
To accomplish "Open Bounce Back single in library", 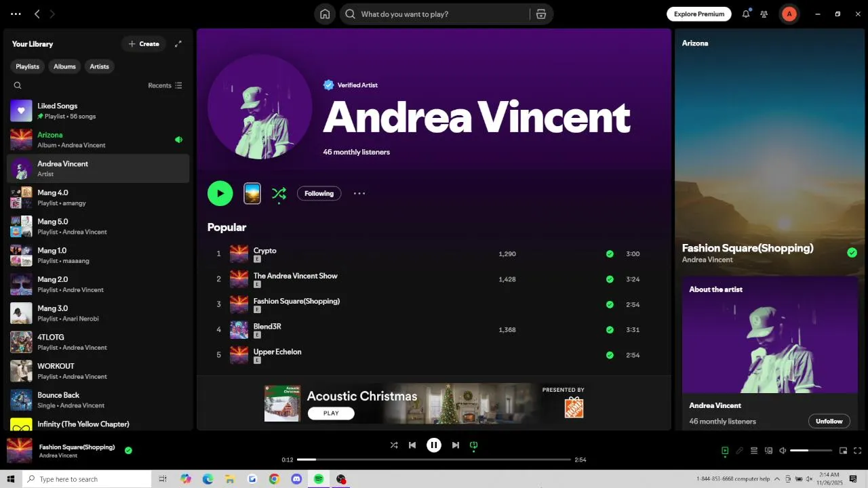I will 98,400.
